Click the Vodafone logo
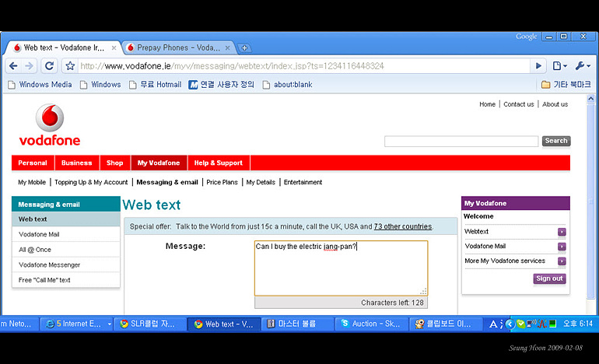 (50, 125)
